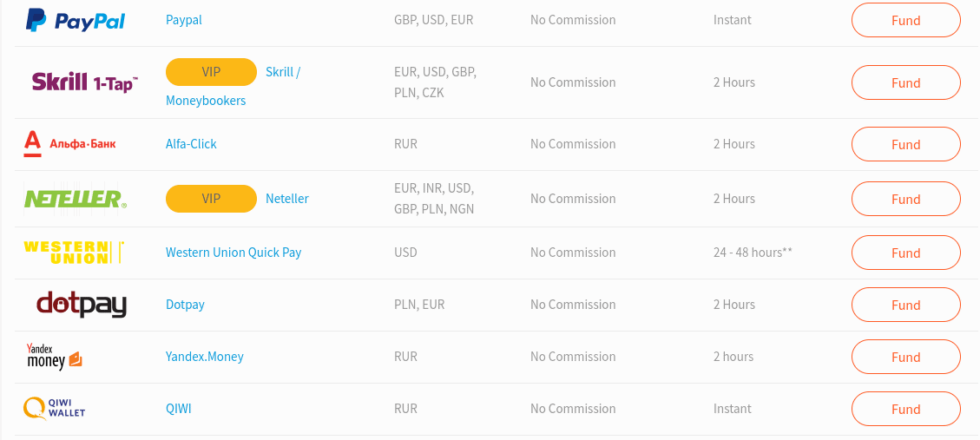Click the Alfa-Bank logo

pos(69,144)
